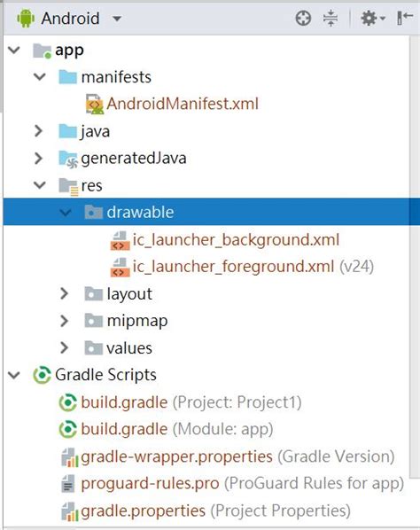Click the values folder icon

[93, 347]
